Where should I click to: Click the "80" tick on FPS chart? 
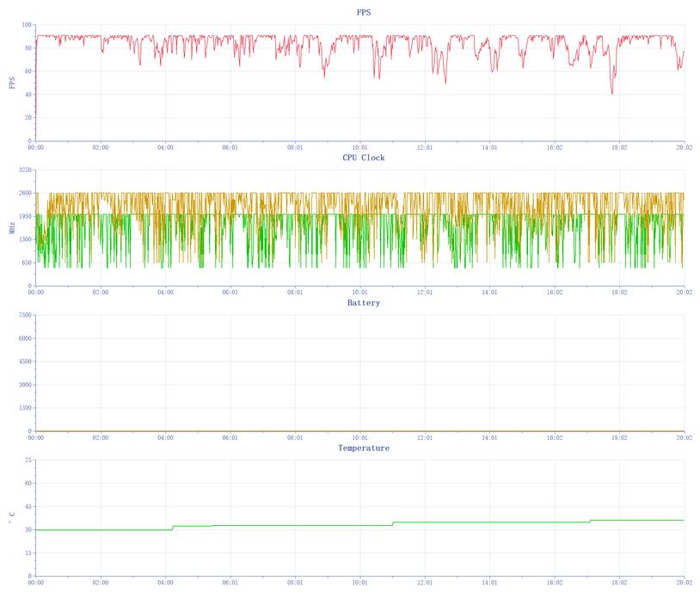point(28,48)
